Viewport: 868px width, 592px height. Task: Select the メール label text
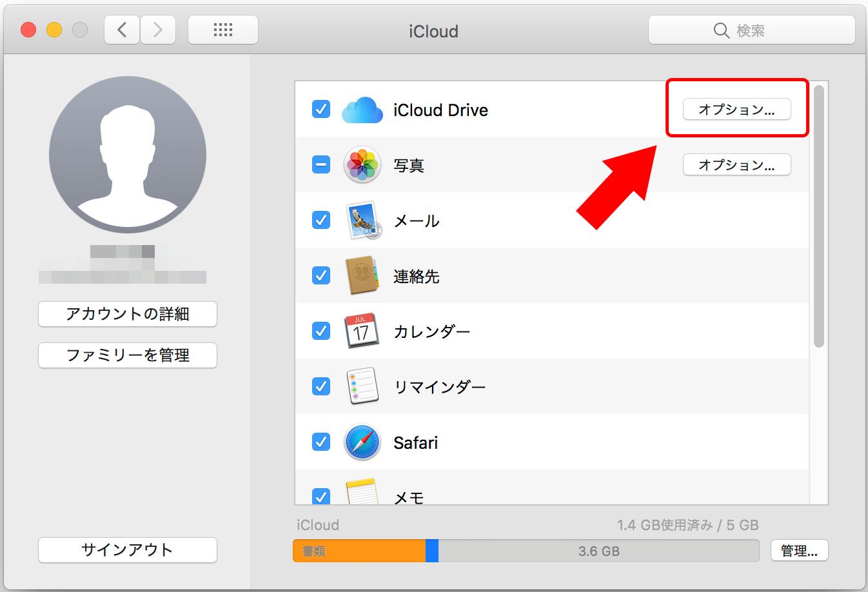pos(417,221)
